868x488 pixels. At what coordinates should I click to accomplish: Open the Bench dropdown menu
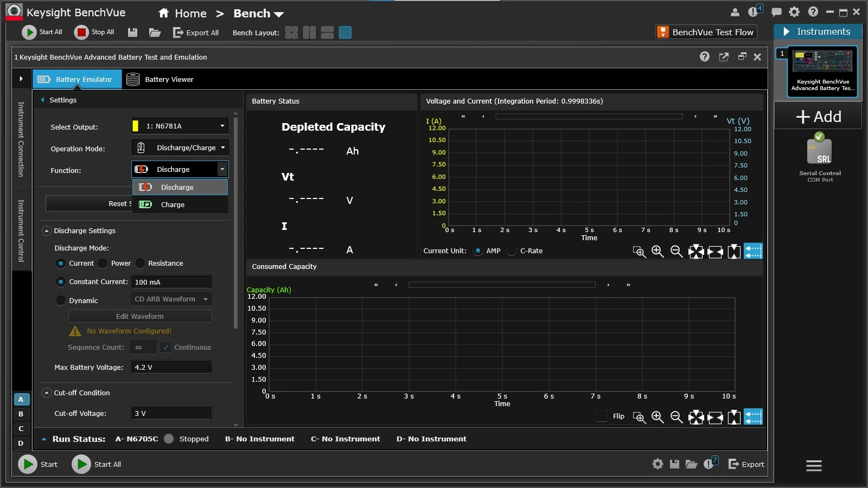pyautogui.click(x=259, y=14)
